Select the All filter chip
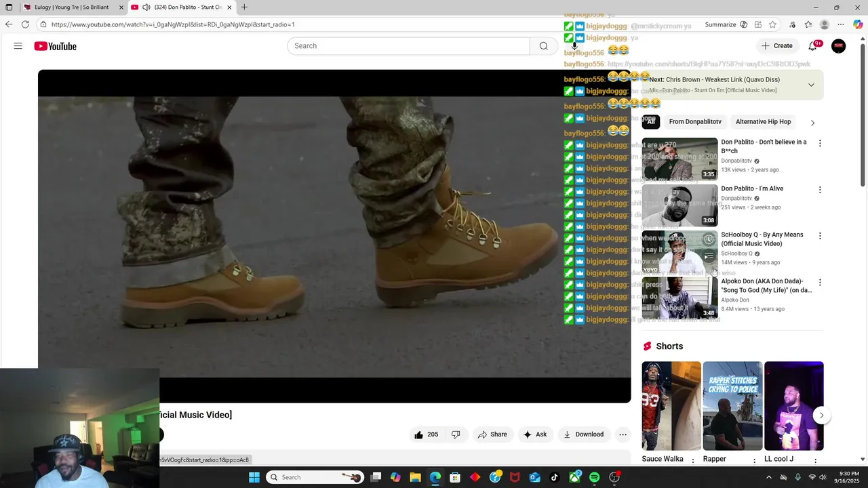The image size is (868, 488). click(651, 122)
